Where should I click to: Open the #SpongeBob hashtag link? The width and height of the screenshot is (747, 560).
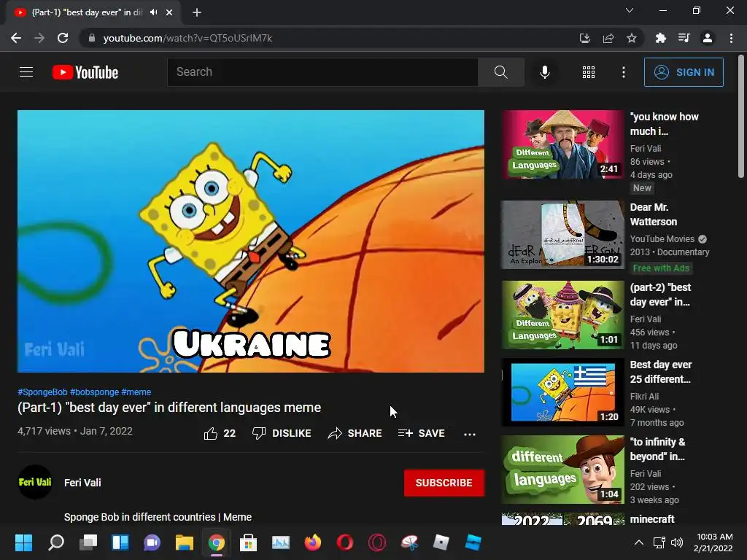click(x=42, y=392)
